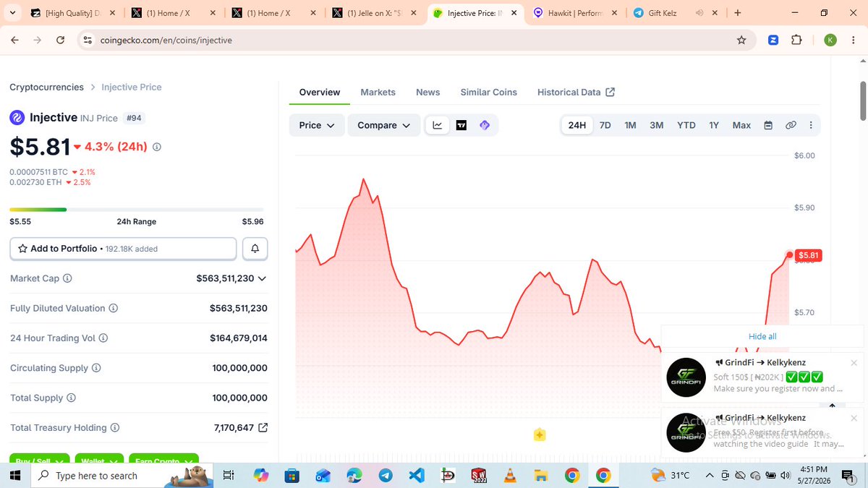The width and height of the screenshot is (868, 488).
Task: Click the blue extension icon in toolbar
Action: [x=773, y=40]
